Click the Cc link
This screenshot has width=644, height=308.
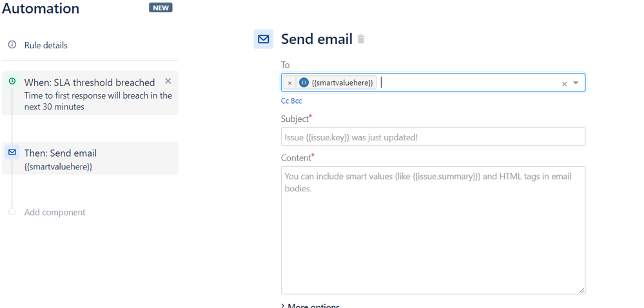click(x=285, y=101)
